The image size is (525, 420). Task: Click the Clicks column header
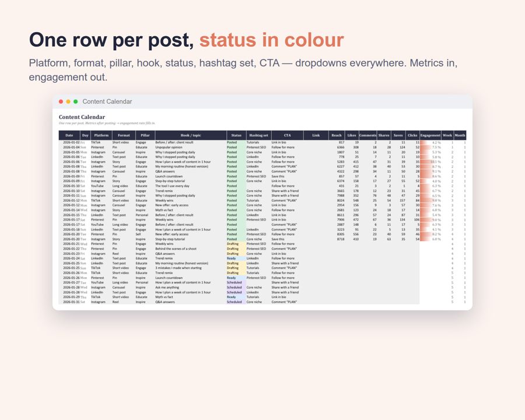coord(412,135)
